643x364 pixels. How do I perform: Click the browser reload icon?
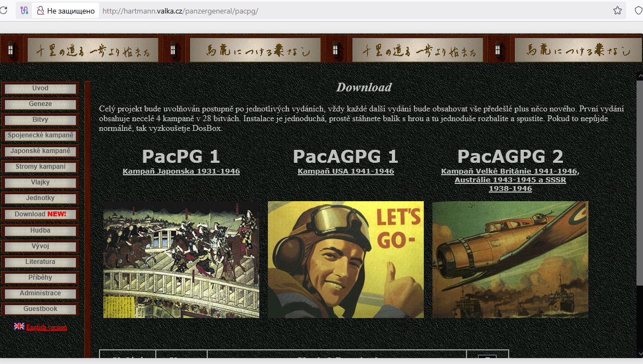point(4,11)
